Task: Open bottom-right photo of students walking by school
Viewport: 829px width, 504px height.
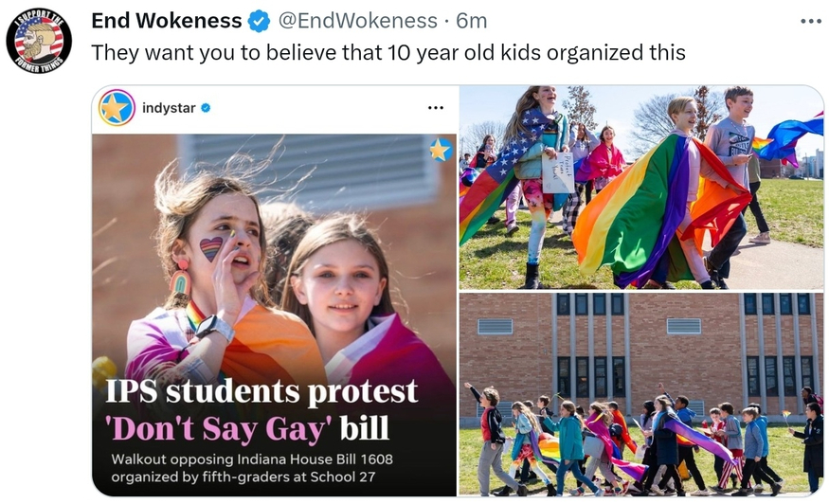Action: [641, 394]
